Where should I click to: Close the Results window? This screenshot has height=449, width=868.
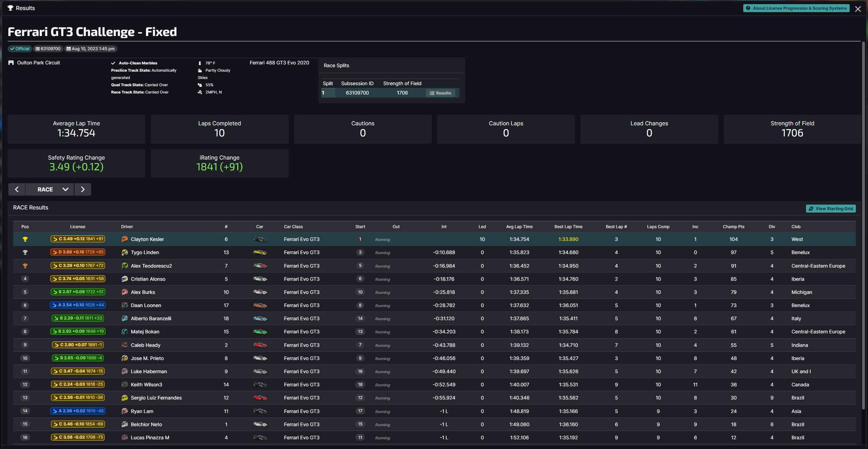(x=858, y=9)
